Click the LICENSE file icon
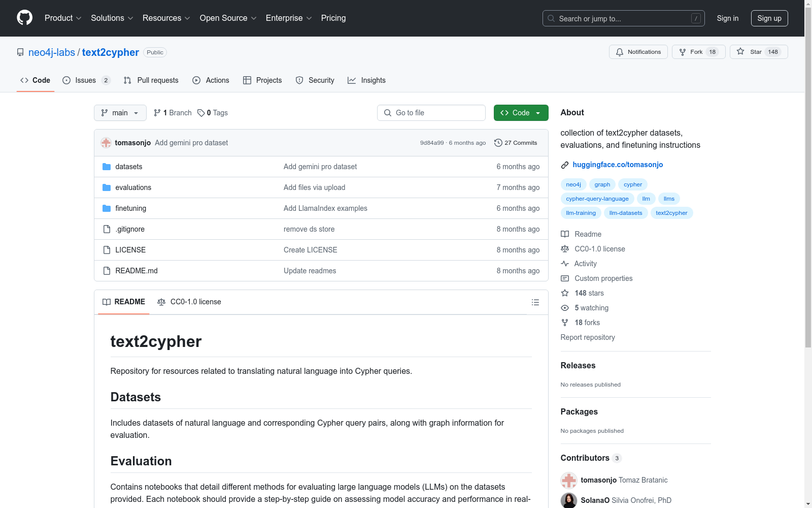The image size is (812, 508). pos(107,250)
